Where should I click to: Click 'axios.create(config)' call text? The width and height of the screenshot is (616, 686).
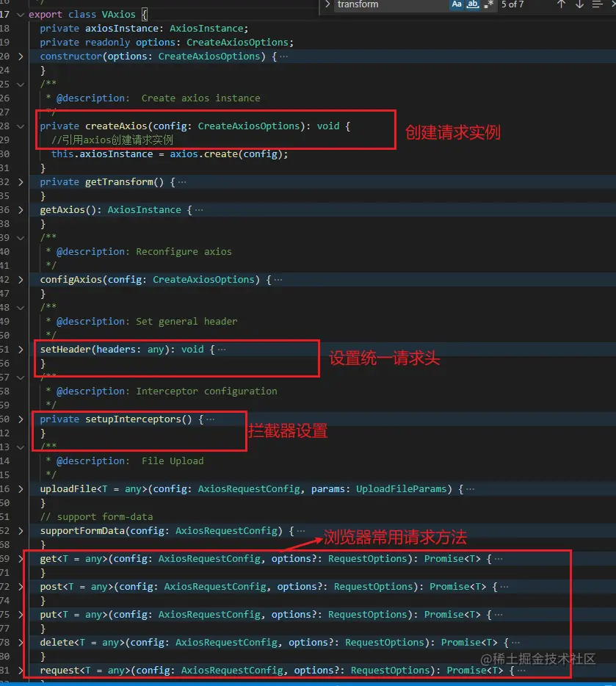pyautogui.click(x=228, y=154)
